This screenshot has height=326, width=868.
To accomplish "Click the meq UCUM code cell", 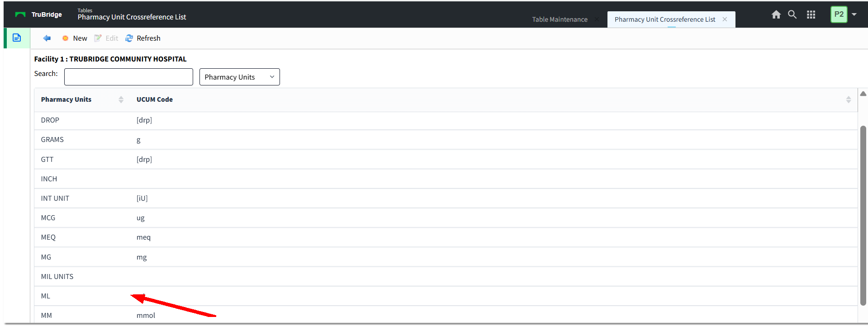I will pos(143,238).
